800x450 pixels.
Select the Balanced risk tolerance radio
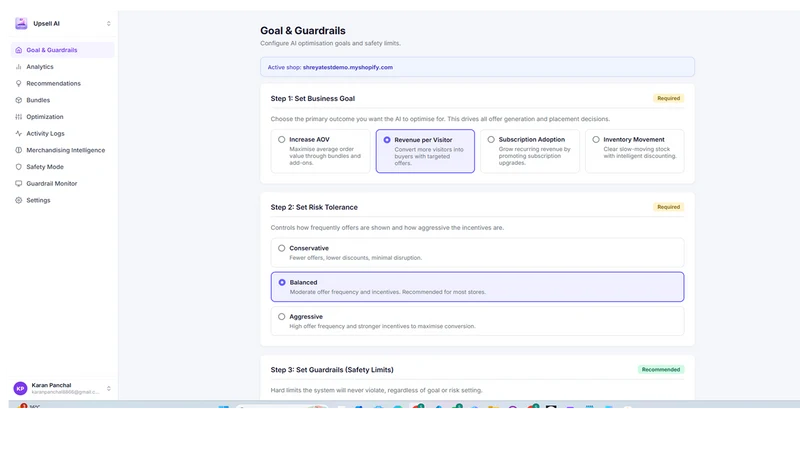click(282, 282)
